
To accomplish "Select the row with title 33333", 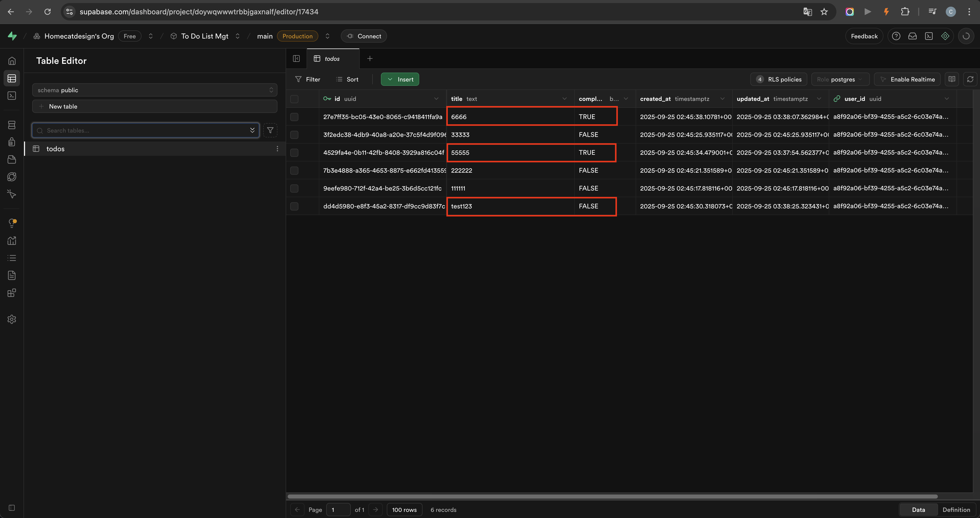I will coord(294,135).
